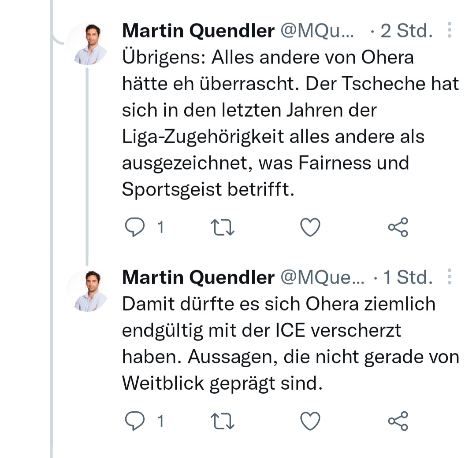The width and height of the screenshot is (476, 458).
Task: Open Martin Quendler profile name in first tweet
Action: 198,31
